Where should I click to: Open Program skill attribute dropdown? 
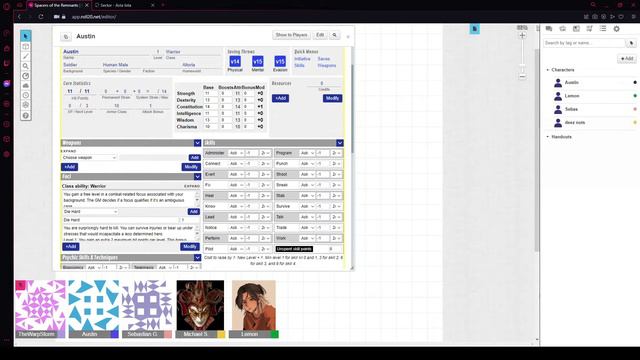click(x=307, y=153)
